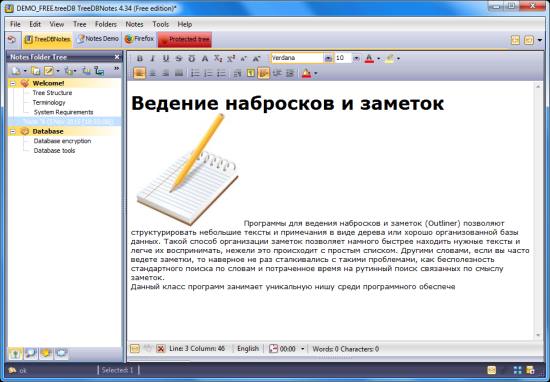The image size is (550, 382).
Task: Click the red X icon in the editor status bar
Action: pyautogui.click(x=161, y=349)
